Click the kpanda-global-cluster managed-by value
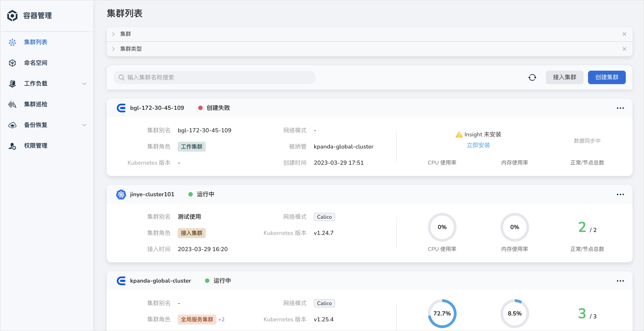Viewport: 644px width, 331px height. [x=343, y=147]
